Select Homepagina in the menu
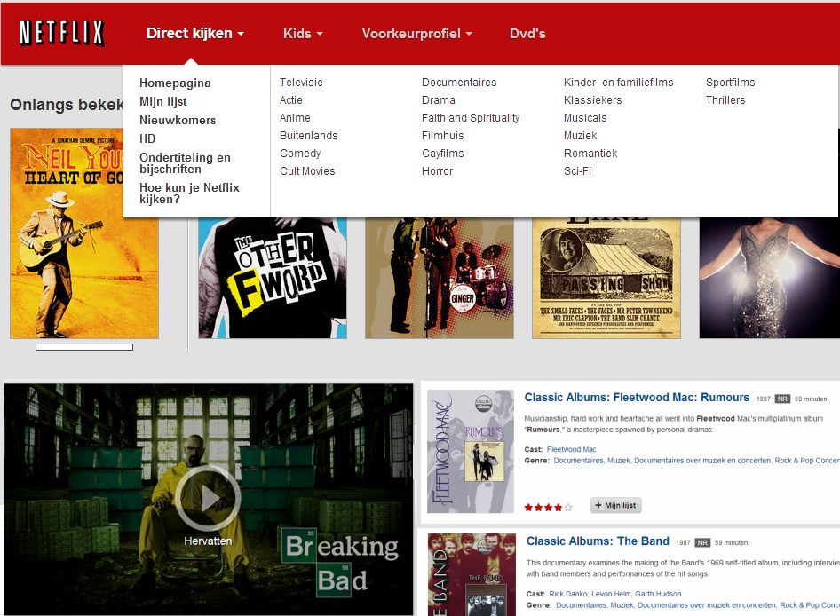 click(175, 83)
